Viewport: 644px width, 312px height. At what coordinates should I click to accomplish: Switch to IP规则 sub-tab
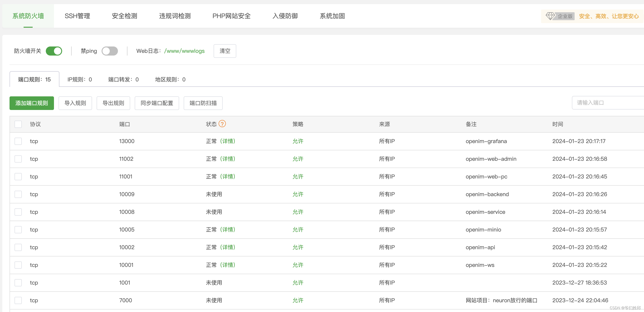(80, 80)
